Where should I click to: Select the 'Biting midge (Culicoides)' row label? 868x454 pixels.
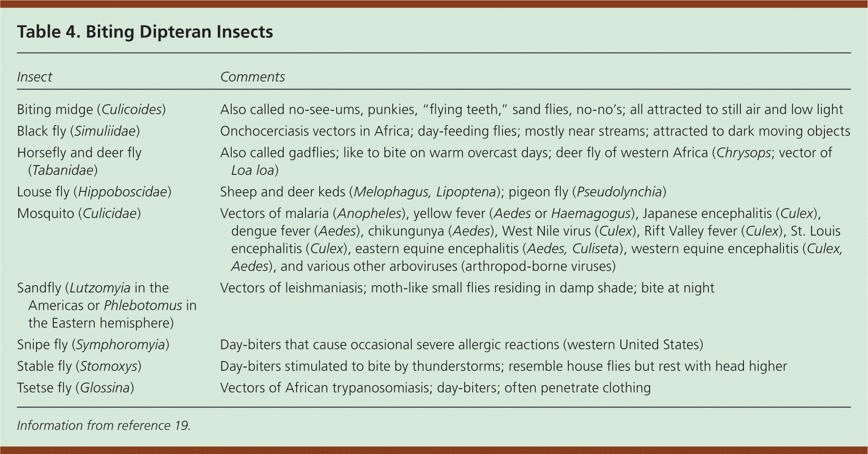(x=91, y=109)
